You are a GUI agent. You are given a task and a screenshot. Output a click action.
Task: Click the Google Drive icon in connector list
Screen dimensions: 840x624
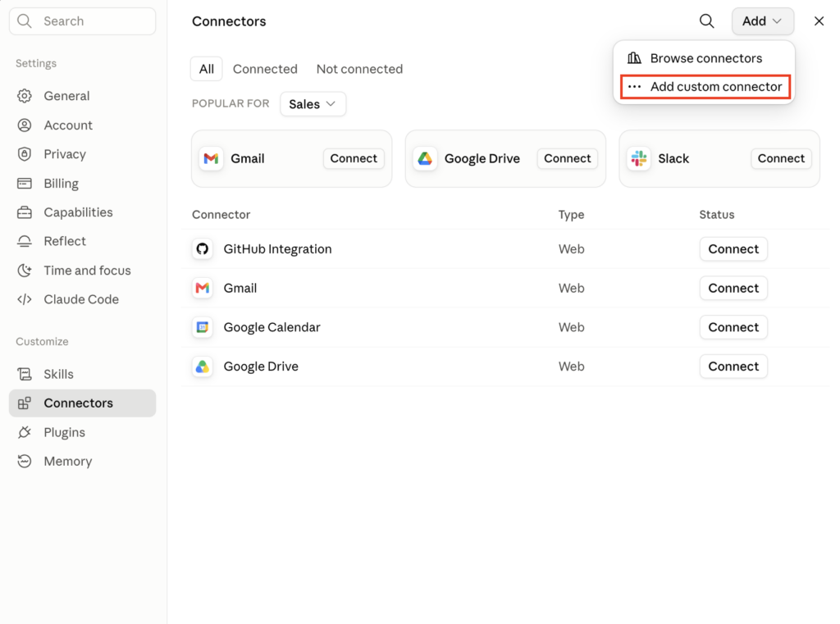pos(203,367)
